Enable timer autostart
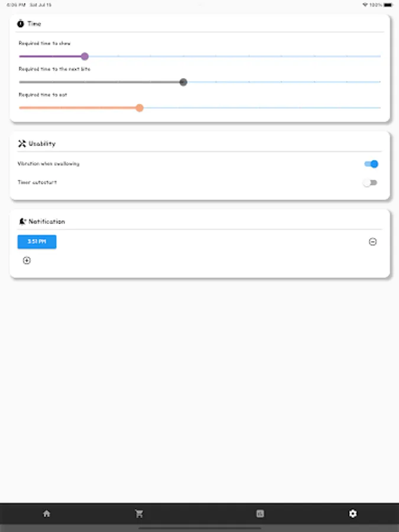This screenshot has height=532, width=399. tap(371, 183)
